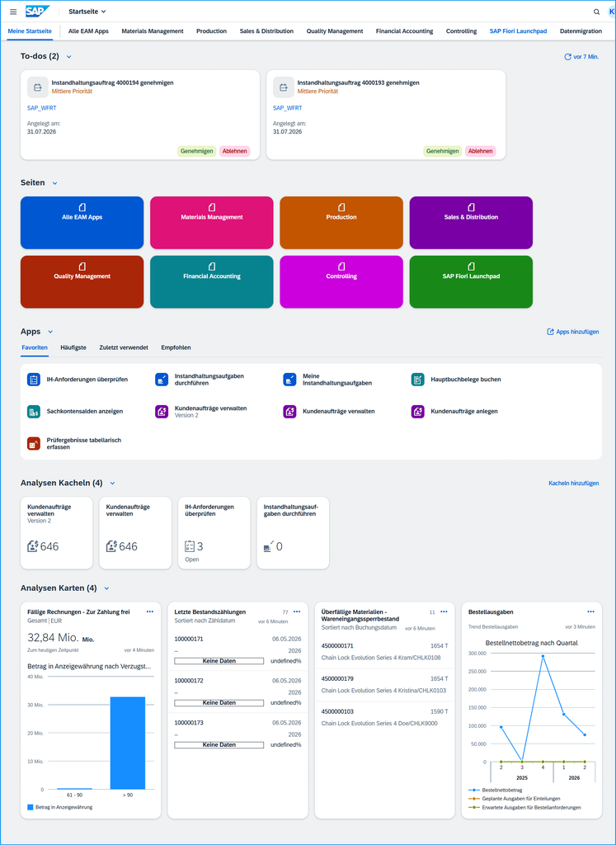Collapse the Seiten section chevron
Image resolution: width=616 pixels, height=845 pixels.
[55, 183]
